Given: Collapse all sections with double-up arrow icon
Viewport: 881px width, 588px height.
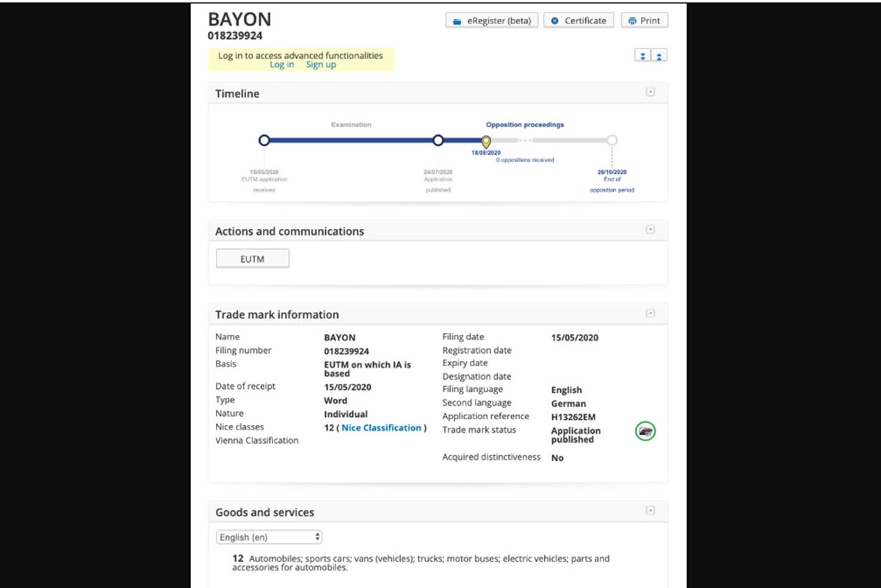Looking at the screenshot, I should 659,56.
